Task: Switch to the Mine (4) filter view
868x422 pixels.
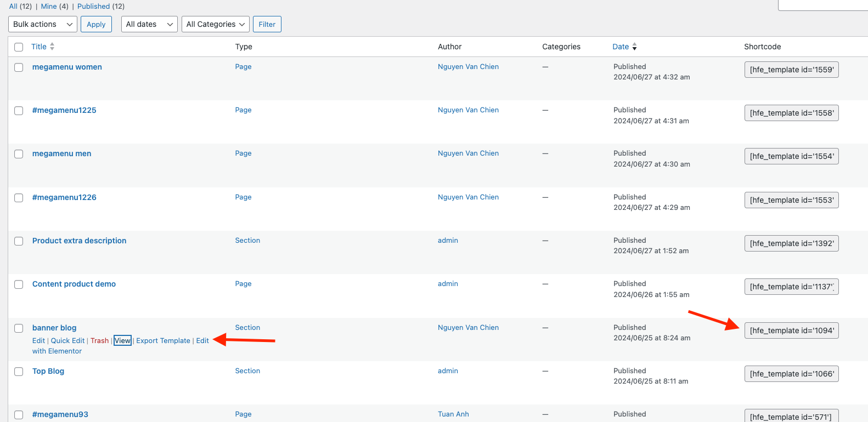Action: [x=54, y=6]
